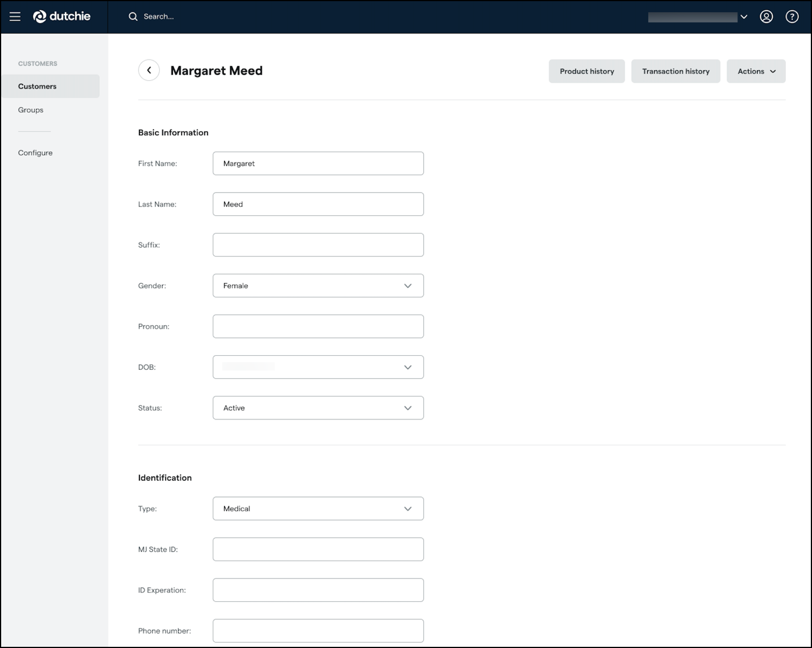This screenshot has width=812, height=648.
Task: Click into the Phone number field
Action: (x=318, y=631)
